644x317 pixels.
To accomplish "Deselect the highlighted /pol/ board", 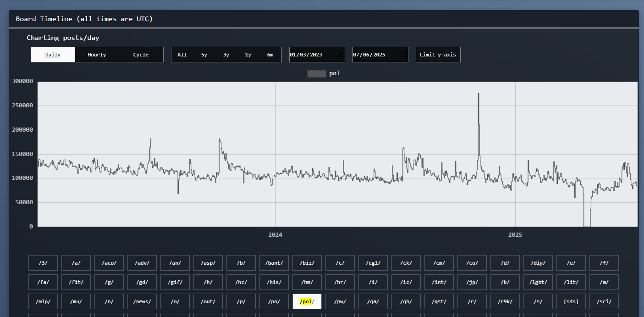I will pyautogui.click(x=307, y=301).
